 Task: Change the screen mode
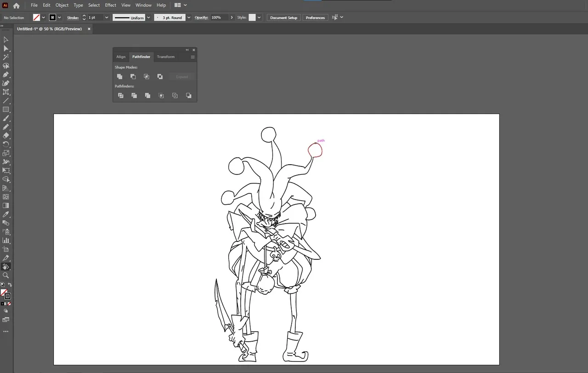click(x=6, y=320)
